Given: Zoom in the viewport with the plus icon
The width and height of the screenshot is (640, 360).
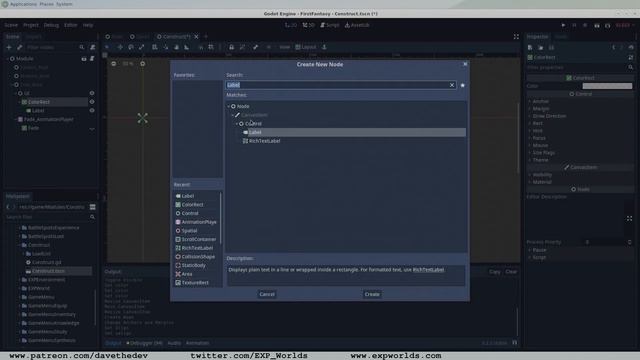Looking at the screenshot, I should [x=142, y=64].
